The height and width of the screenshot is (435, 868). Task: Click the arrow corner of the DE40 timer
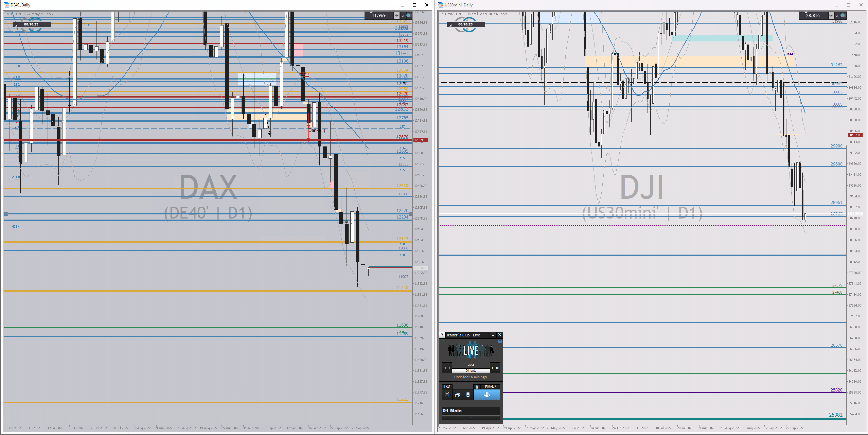pyautogui.click(x=15, y=25)
